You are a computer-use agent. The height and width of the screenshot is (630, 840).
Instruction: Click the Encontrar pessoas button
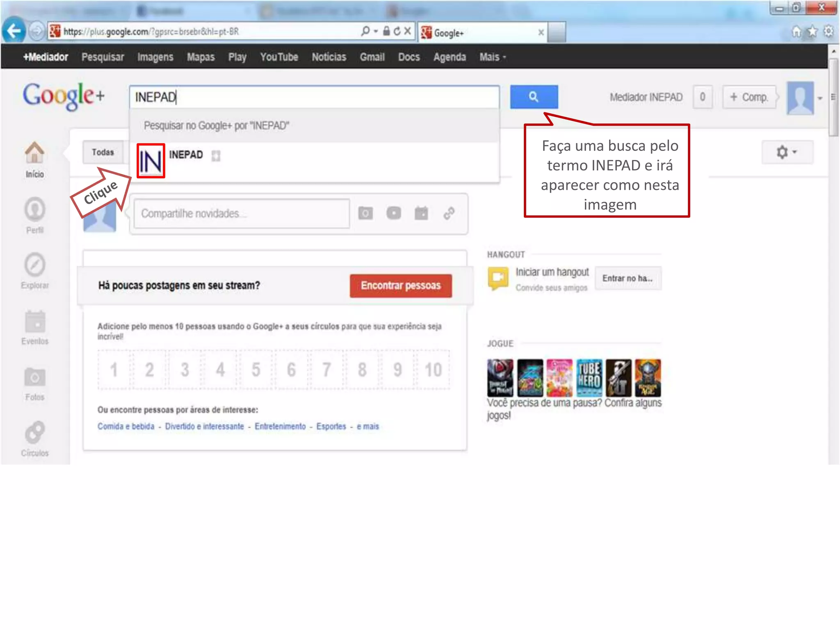[401, 285]
